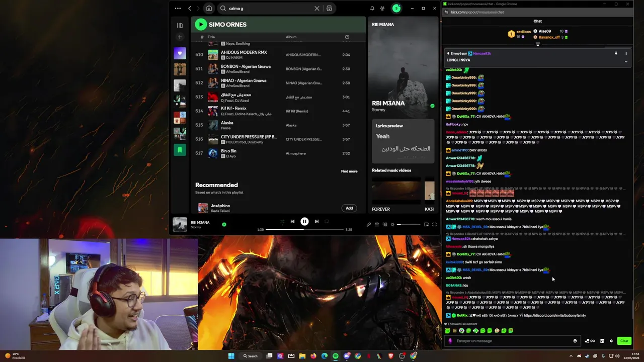Screen dimensions: 644x362
Task: Click the Kick message input field
Action: coord(512,341)
